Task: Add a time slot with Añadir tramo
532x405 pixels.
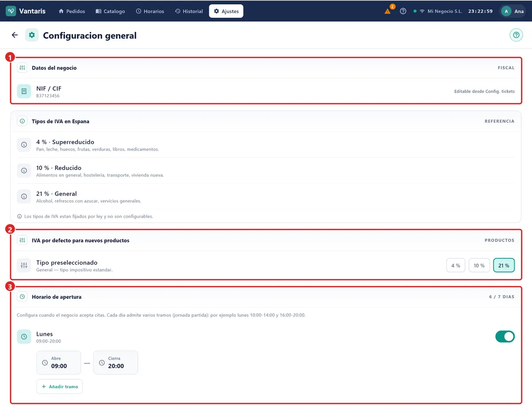Action: pyautogui.click(x=59, y=386)
